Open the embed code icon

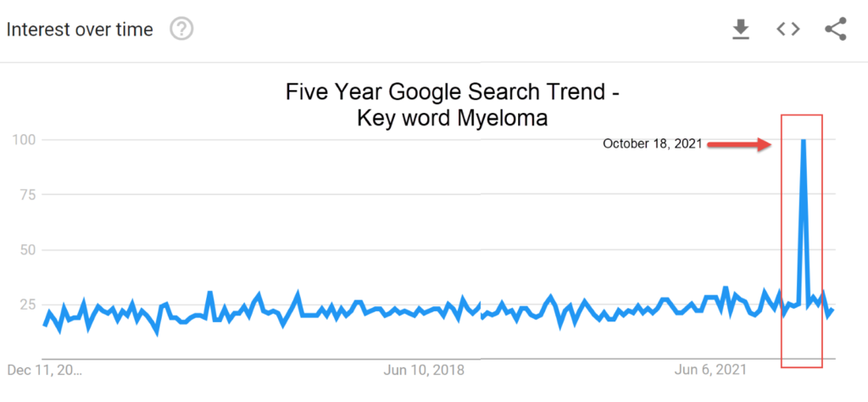[x=787, y=30]
